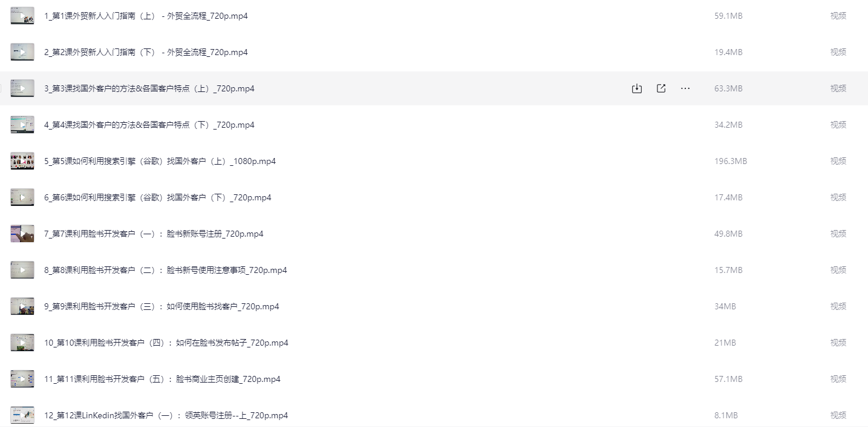Click thumbnail of 9_第9课 如何使用脸书找客户
The image size is (868, 431).
pyautogui.click(x=22, y=306)
